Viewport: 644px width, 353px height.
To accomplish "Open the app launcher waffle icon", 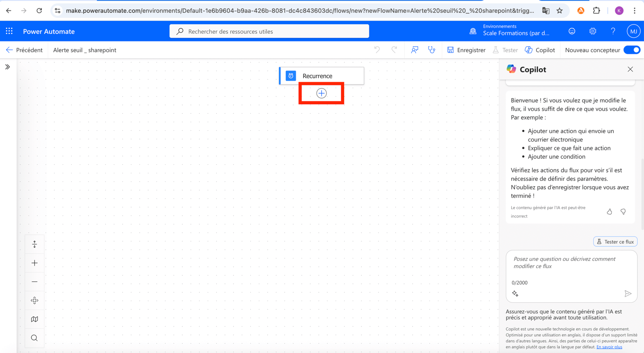I will coord(9,31).
